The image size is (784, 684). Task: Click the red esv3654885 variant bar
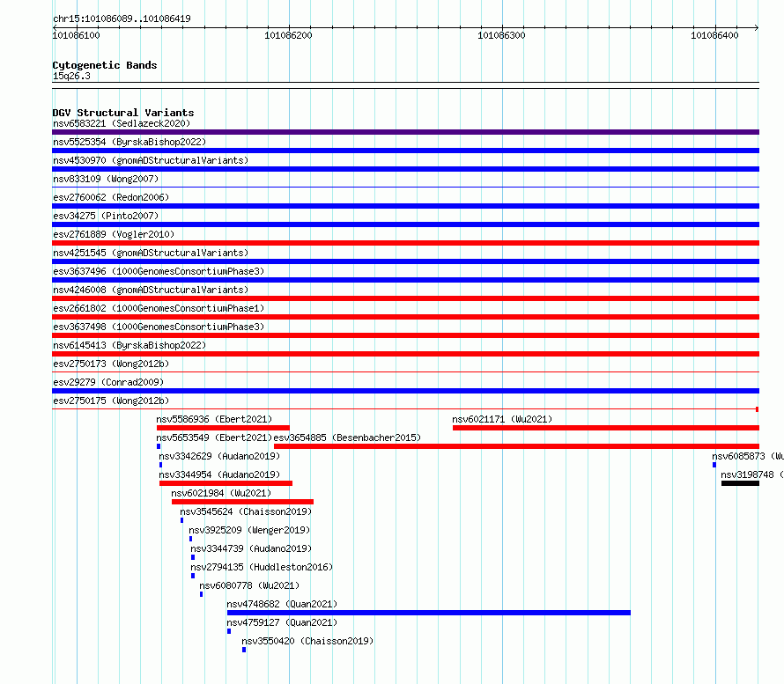click(516, 446)
